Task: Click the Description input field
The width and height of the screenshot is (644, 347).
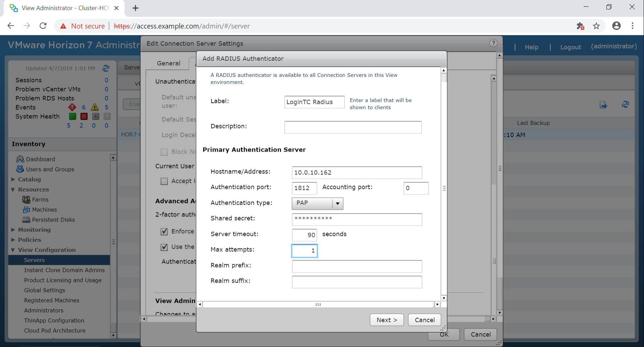Action: click(353, 127)
